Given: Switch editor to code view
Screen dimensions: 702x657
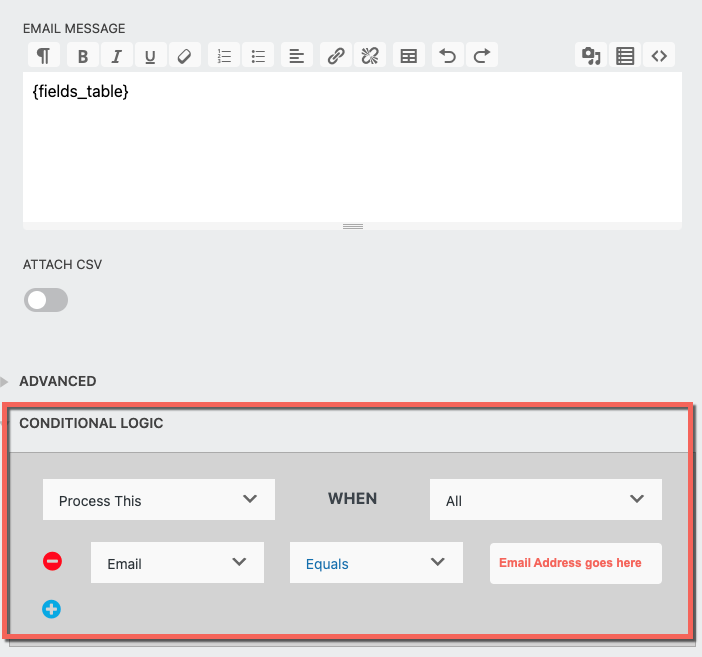Looking at the screenshot, I should 659,56.
